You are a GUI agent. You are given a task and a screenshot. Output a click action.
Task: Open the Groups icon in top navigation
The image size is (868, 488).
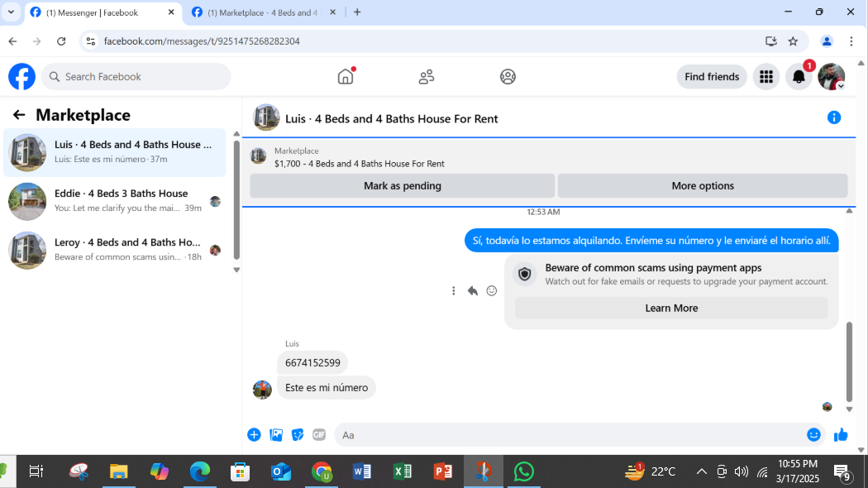(x=508, y=76)
